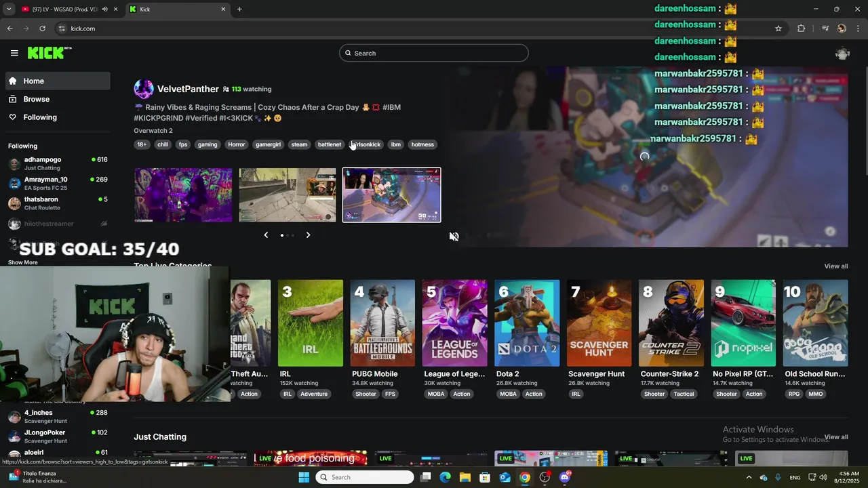Bookmark this page with star icon

tap(778, 28)
